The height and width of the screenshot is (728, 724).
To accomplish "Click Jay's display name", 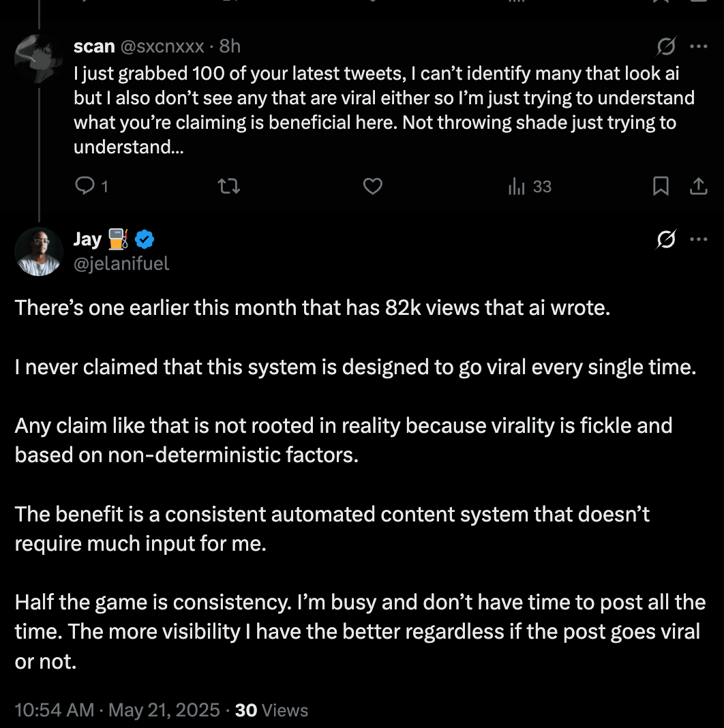I will (x=87, y=239).
